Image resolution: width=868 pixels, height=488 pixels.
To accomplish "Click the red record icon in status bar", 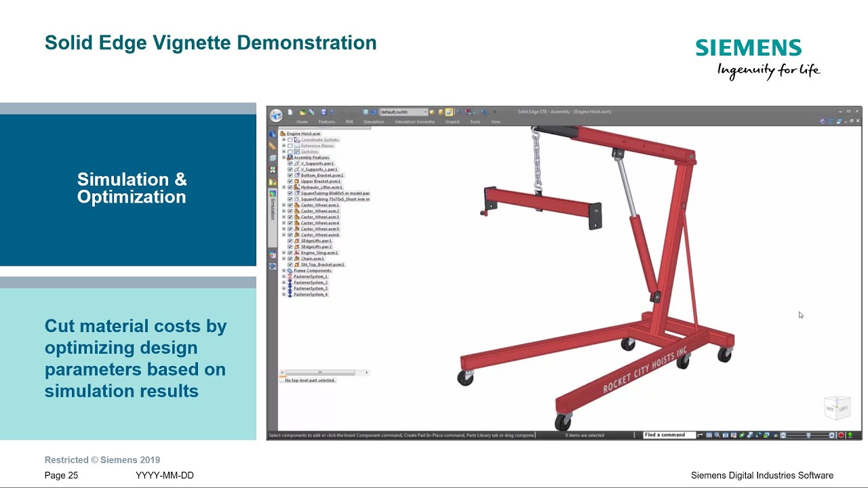I will (x=841, y=435).
